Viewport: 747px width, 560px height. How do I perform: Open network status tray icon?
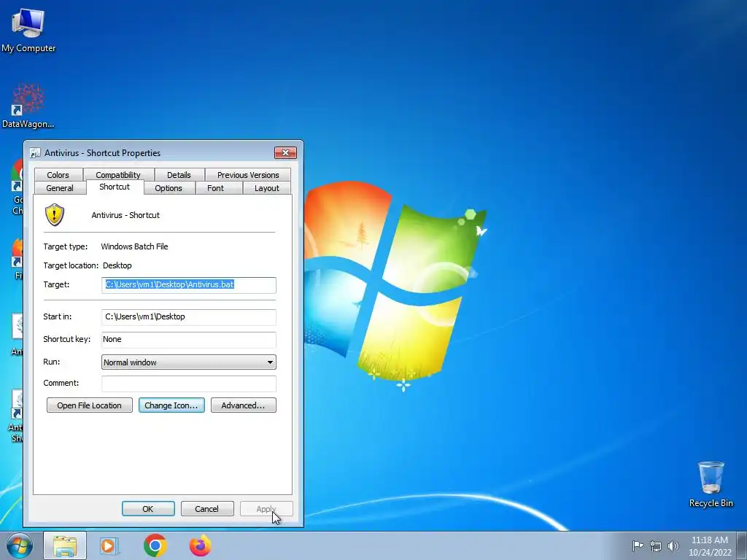tap(656, 545)
